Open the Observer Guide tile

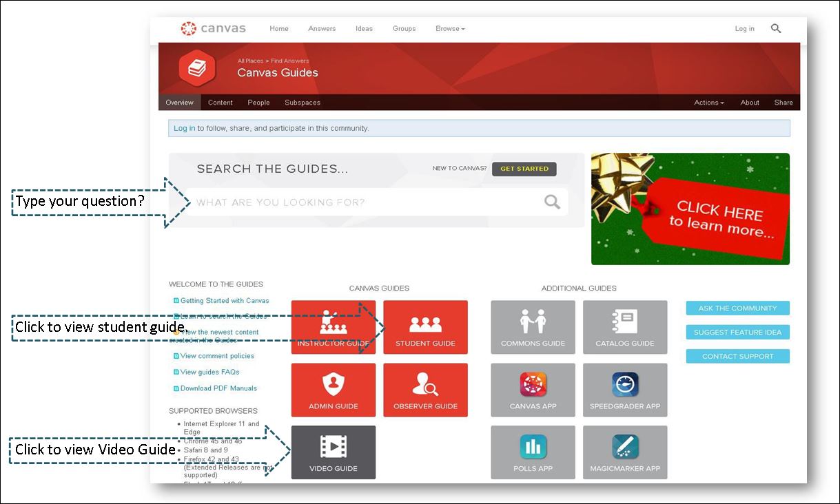[x=425, y=390]
